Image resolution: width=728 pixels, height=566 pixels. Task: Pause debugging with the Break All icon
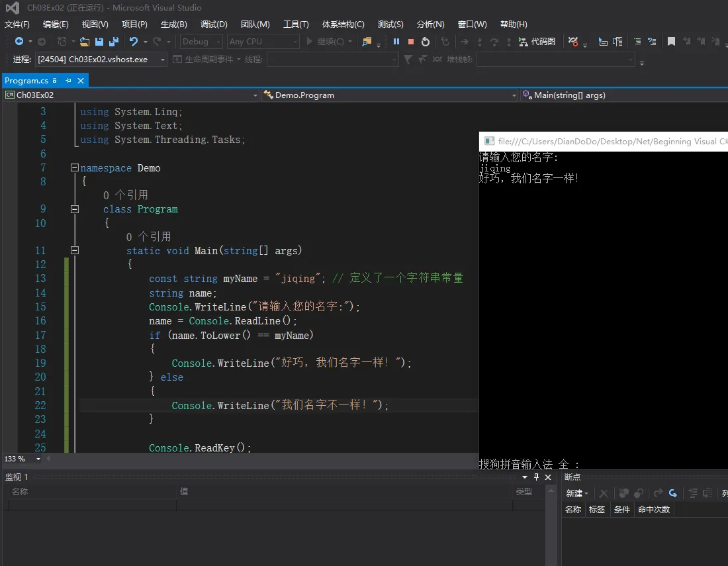tap(396, 42)
